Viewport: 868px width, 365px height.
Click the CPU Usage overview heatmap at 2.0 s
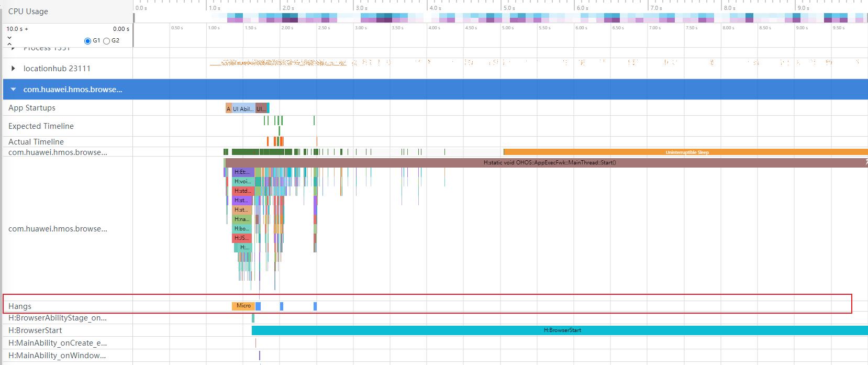pos(287,18)
